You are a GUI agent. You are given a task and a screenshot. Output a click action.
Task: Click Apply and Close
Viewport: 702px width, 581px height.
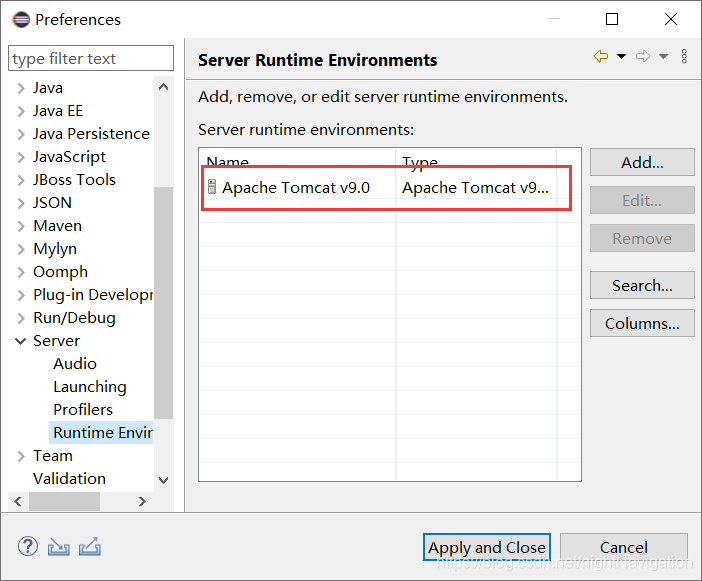click(487, 547)
